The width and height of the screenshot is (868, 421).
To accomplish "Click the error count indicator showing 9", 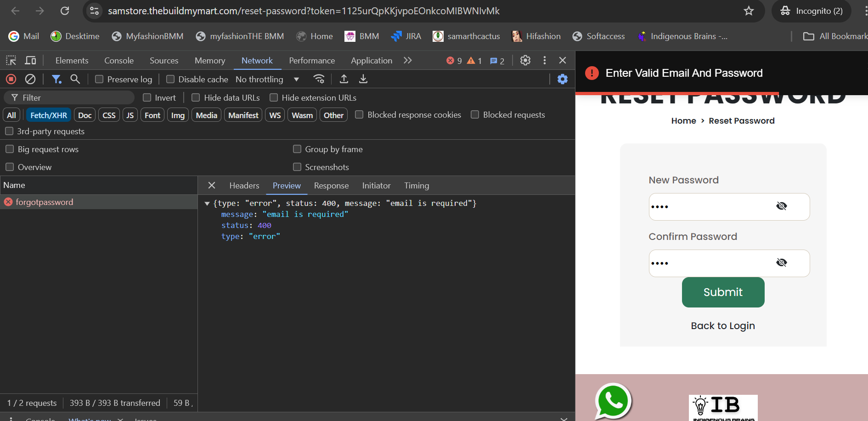I will pyautogui.click(x=454, y=61).
